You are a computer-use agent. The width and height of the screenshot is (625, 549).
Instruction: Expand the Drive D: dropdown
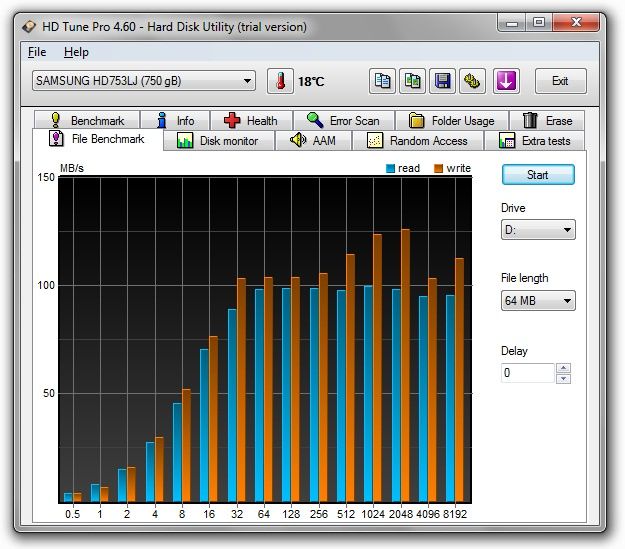coord(538,230)
